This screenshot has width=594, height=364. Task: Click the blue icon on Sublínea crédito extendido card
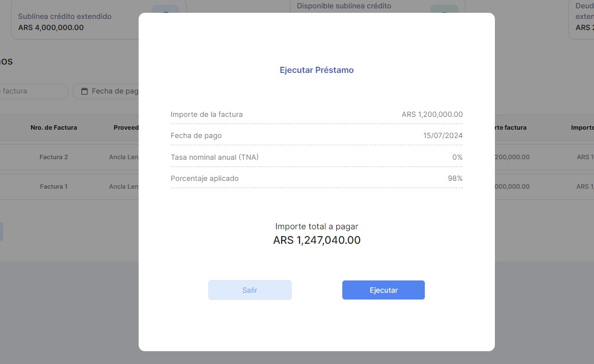(x=165, y=11)
